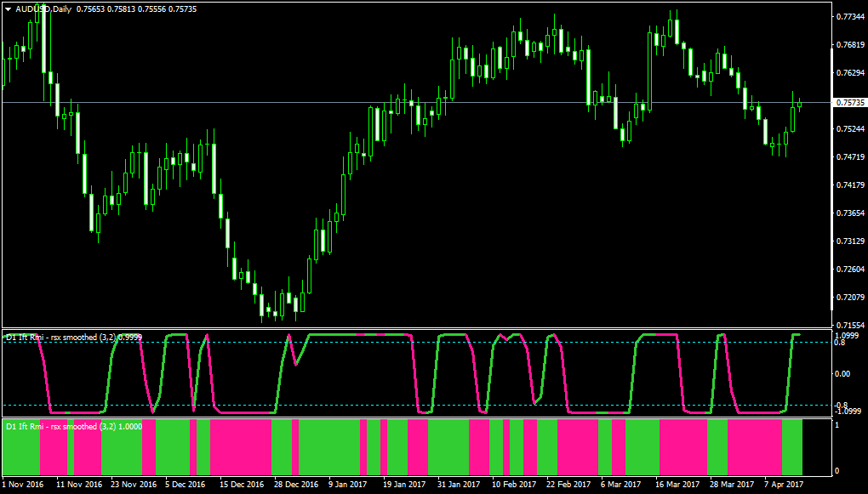The height and width of the screenshot is (494, 868).
Task: Click the AUDUSD,Daily chart title text
Action: [x=43, y=9]
